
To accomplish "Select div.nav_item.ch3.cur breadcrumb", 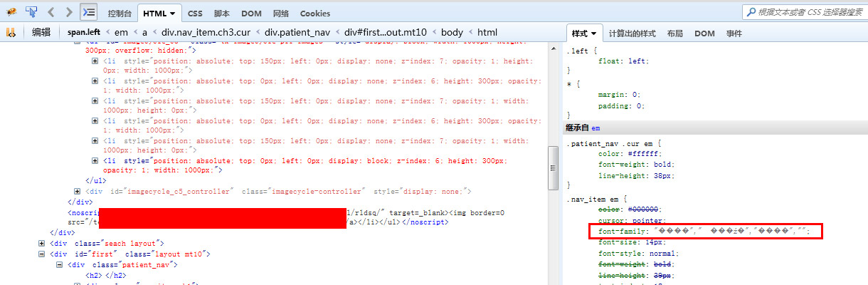I will [206, 32].
